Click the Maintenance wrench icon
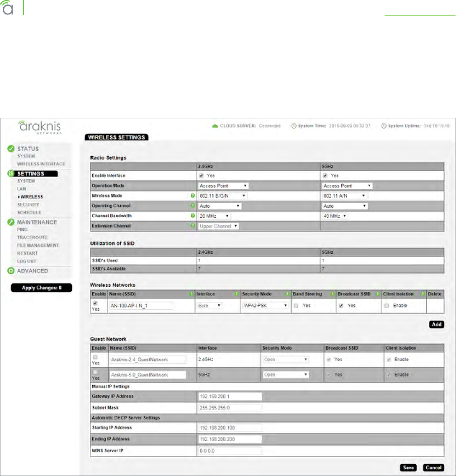Screen dimensions: 456x476 point(11,222)
